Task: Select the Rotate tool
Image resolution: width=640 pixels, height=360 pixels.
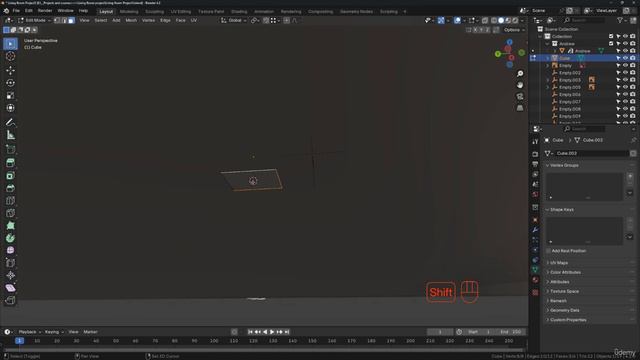Action: pyautogui.click(x=10, y=83)
